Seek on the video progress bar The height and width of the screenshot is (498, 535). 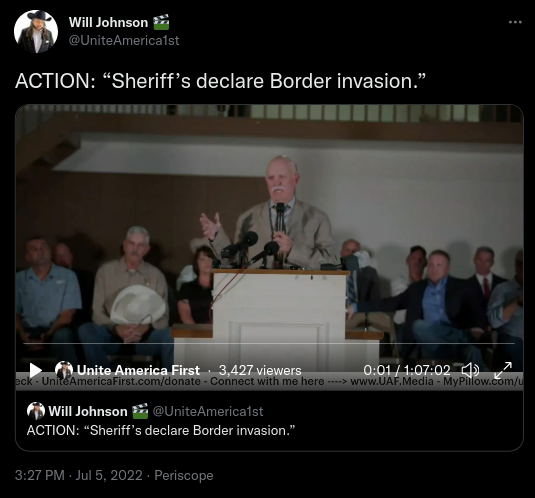[x=269, y=343]
